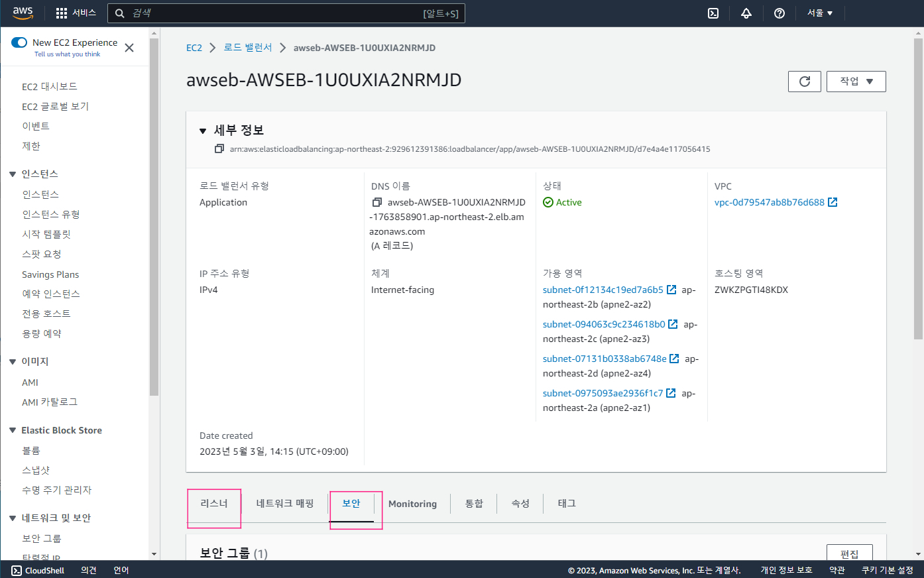Screen dimensions: 924x578
Task: Toggle New EC2 Experience switch
Action: pos(19,42)
